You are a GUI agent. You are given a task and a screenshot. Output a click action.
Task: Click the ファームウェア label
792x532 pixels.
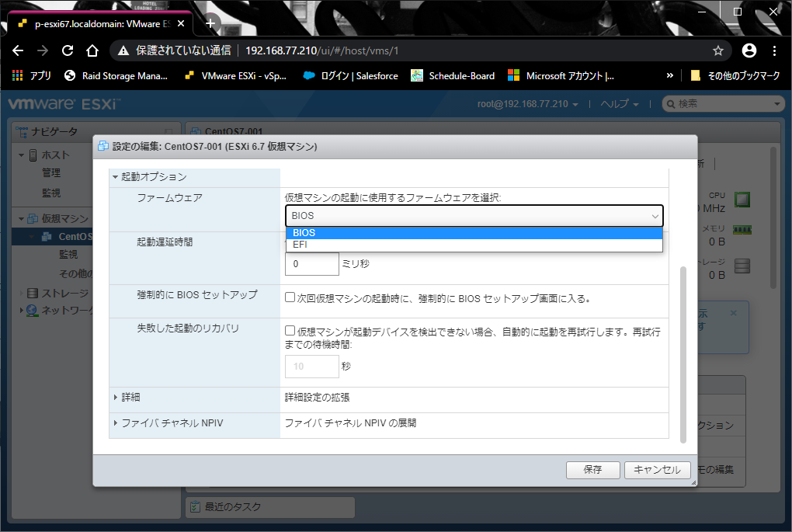[170, 197]
